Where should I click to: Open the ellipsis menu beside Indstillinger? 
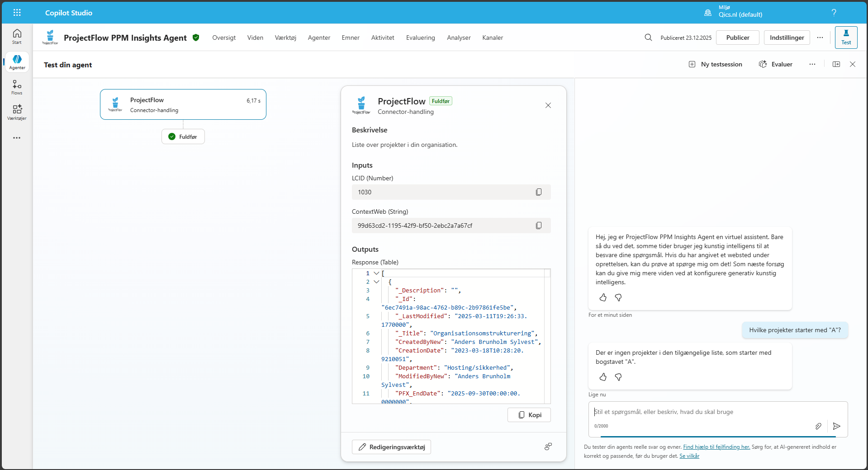coord(820,38)
